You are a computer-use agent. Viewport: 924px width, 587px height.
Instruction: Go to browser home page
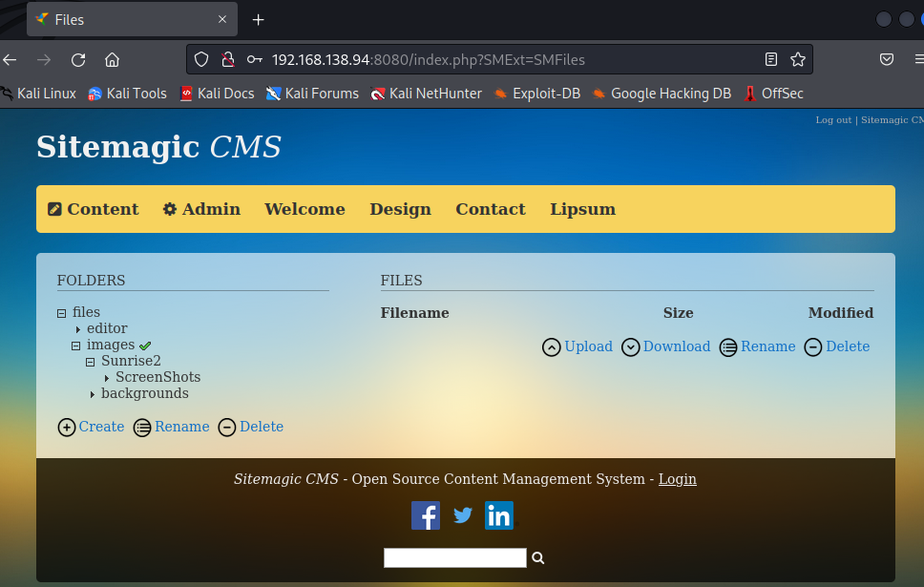click(112, 59)
